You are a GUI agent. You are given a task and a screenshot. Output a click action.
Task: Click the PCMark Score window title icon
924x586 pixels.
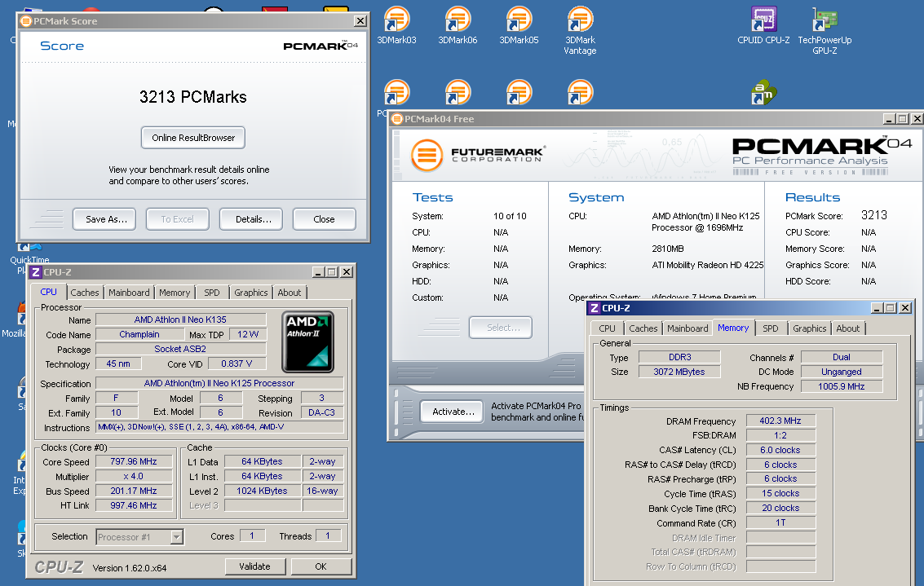pyautogui.click(x=26, y=21)
